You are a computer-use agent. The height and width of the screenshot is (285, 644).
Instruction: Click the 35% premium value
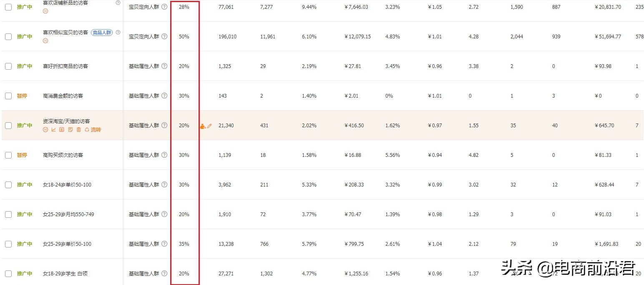(184, 244)
